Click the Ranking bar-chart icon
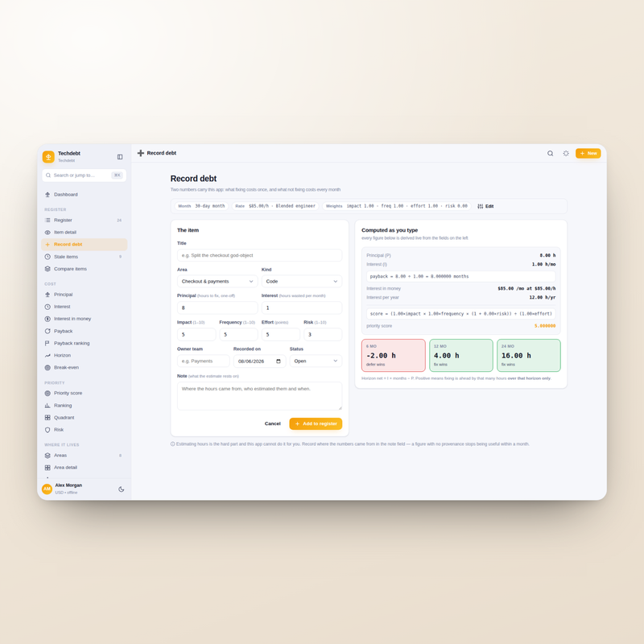Image resolution: width=644 pixels, height=644 pixels. tap(47, 406)
